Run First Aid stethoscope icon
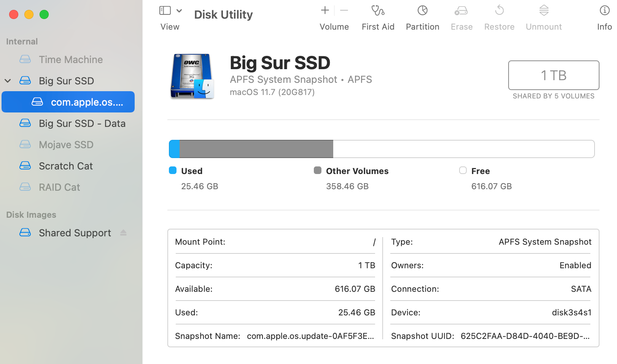617x364 pixels. click(378, 10)
